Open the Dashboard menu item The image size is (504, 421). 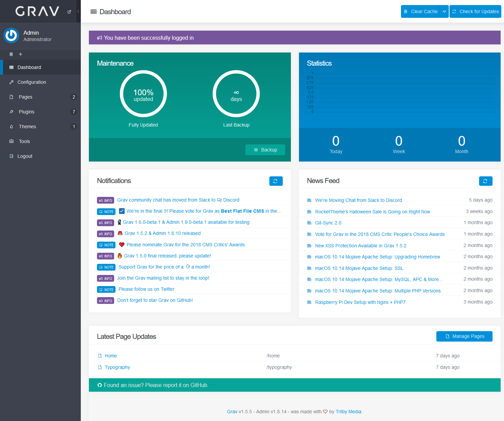pyautogui.click(x=40, y=67)
